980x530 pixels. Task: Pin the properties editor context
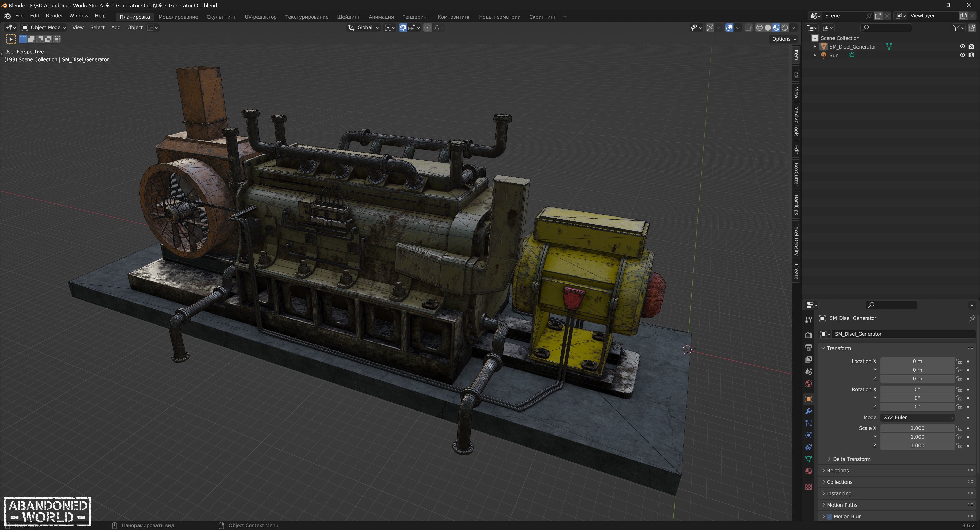point(972,318)
